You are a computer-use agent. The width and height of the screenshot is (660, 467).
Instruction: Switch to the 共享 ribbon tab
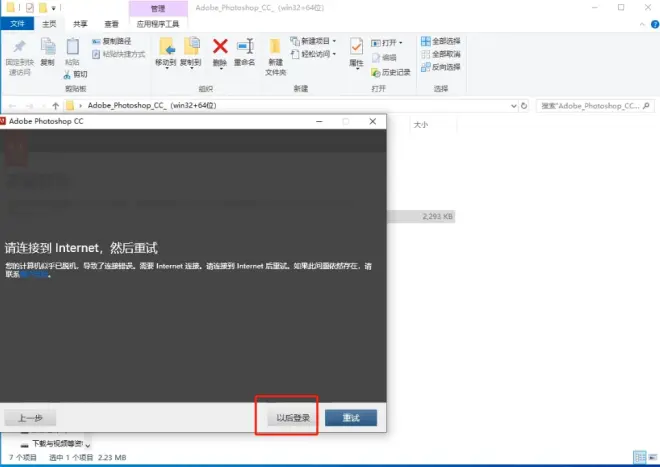80,24
